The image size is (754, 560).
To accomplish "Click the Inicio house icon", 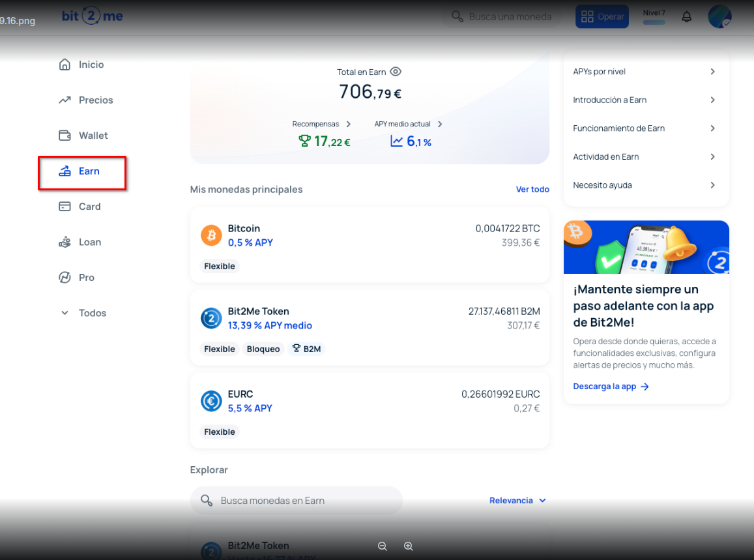I will [65, 65].
